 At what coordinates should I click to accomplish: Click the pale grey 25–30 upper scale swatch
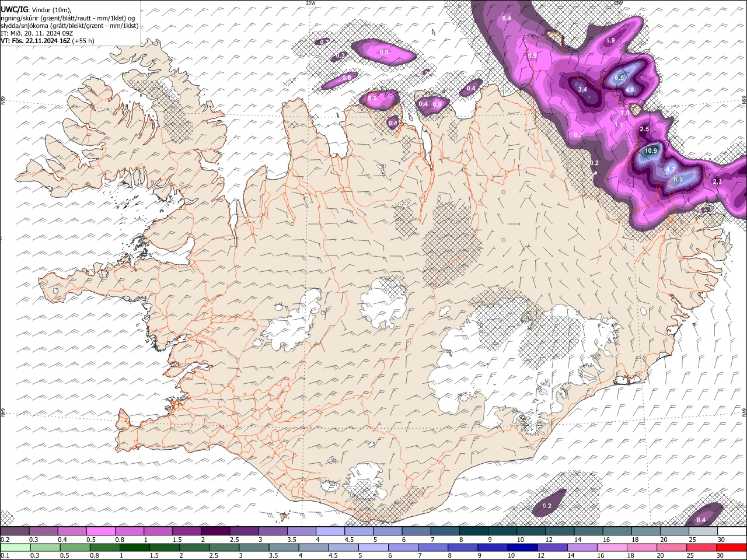coord(703,531)
